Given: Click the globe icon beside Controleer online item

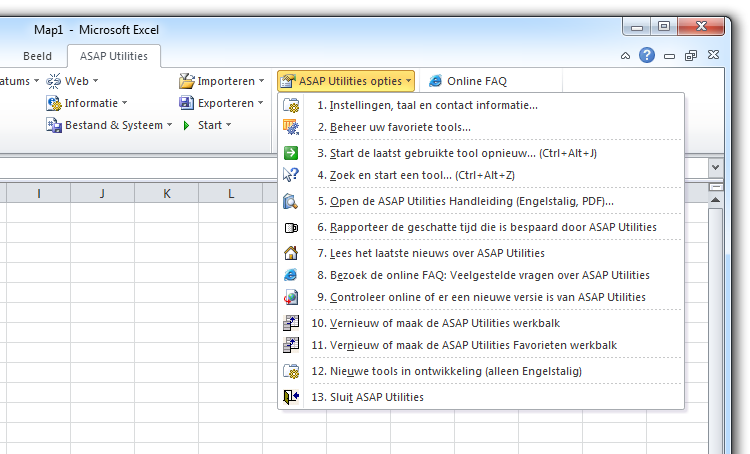Looking at the screenshot, I should pos(291,297).
